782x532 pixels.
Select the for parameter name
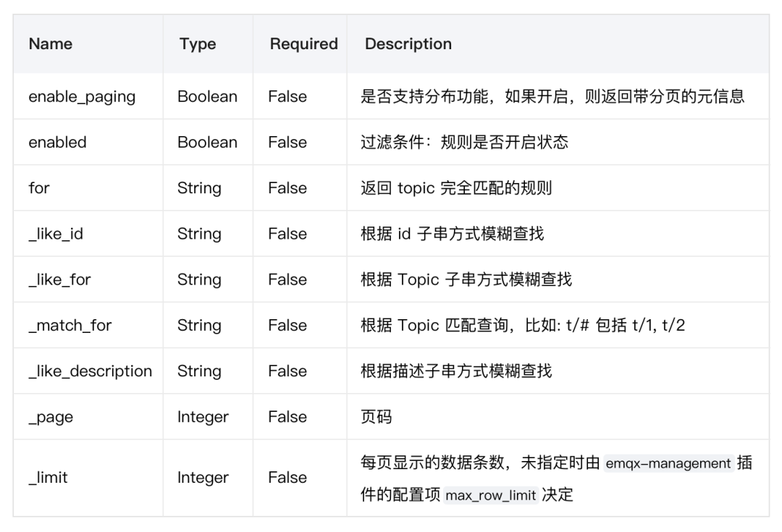point(39,188)
